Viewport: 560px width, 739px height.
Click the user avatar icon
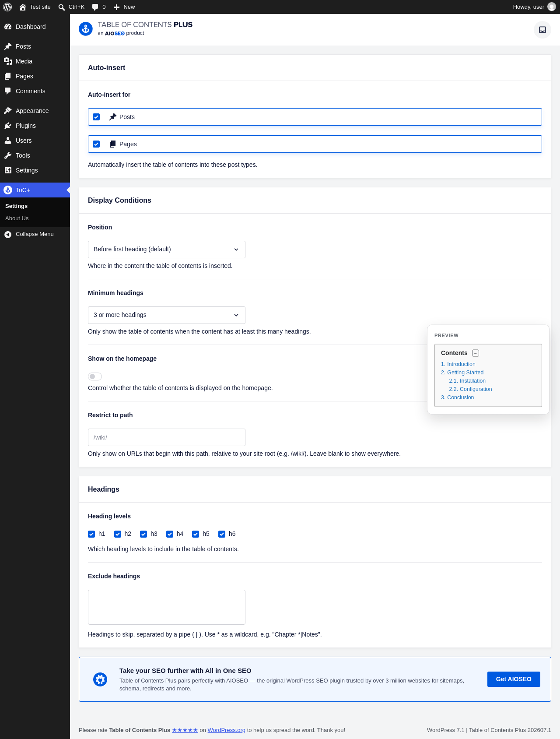pyautogui.click(x=552, y=7)
